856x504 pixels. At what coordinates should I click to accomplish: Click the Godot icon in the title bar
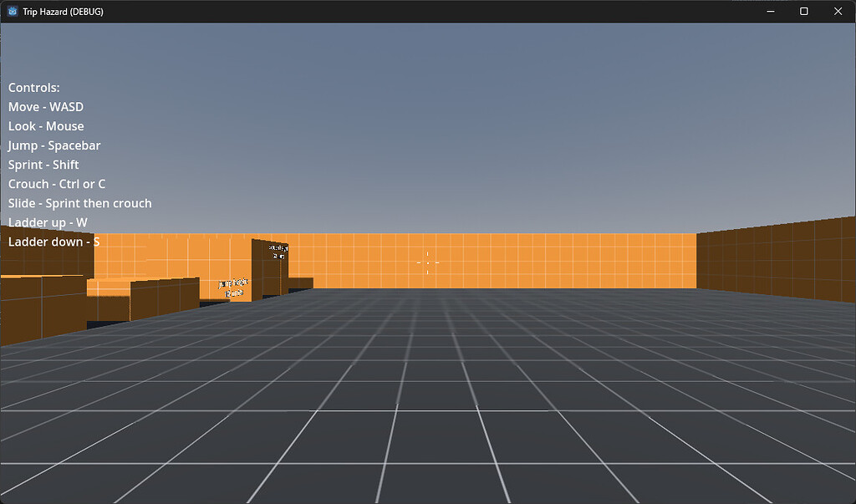tap(13, 12)
